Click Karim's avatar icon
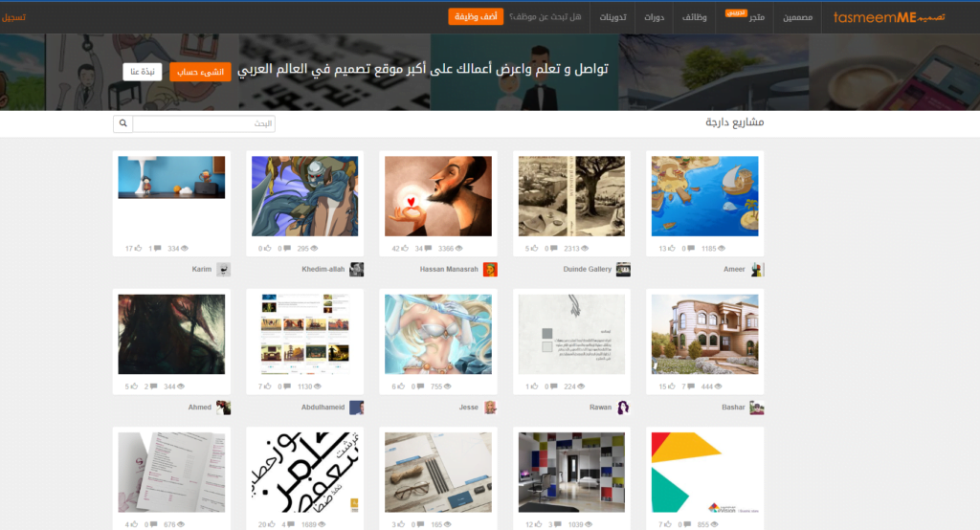Viewport: 980px width, 530px height. (223, 270)
